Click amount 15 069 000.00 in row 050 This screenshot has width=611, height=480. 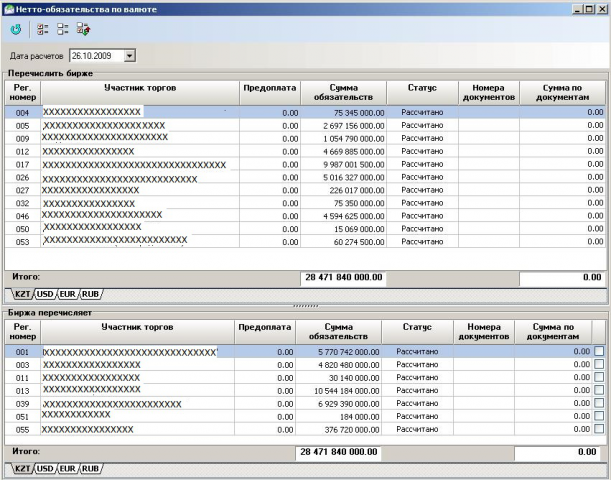[359, 229]
